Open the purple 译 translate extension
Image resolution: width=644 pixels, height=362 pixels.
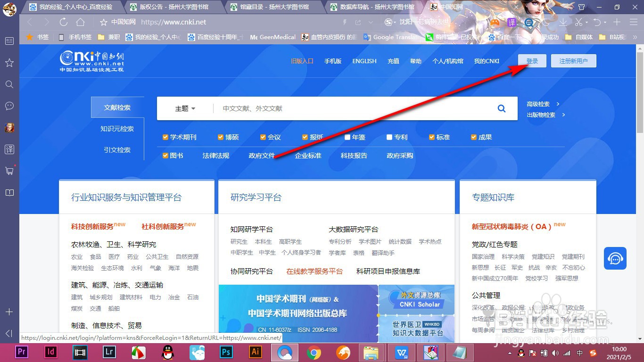click(512, 22)
